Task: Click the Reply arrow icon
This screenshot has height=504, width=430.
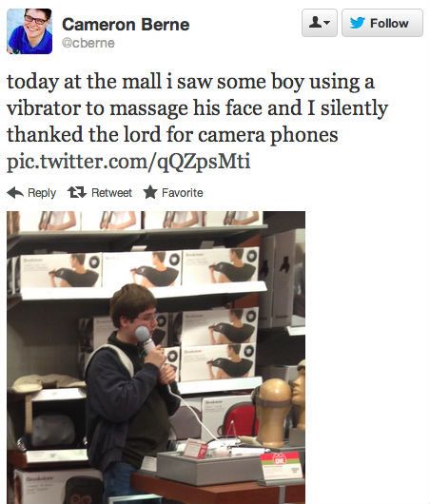Action: pyautogui.click(x=15, y=193)
